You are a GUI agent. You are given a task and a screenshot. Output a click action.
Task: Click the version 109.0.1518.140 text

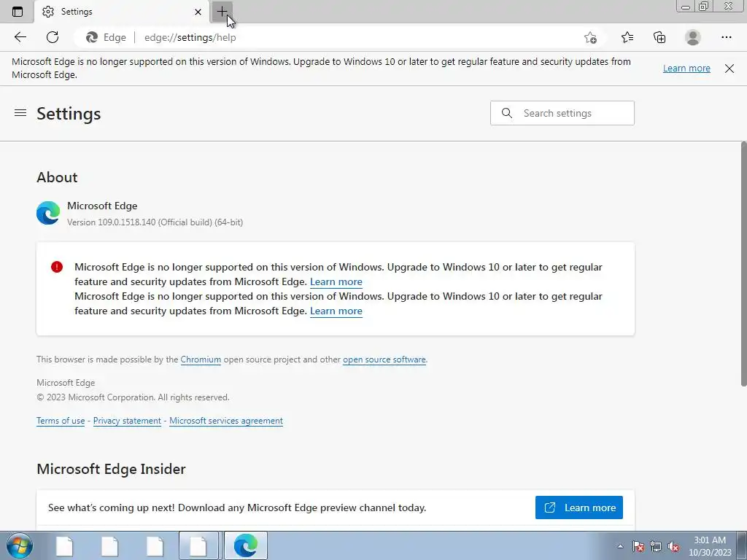coord(155,222)
